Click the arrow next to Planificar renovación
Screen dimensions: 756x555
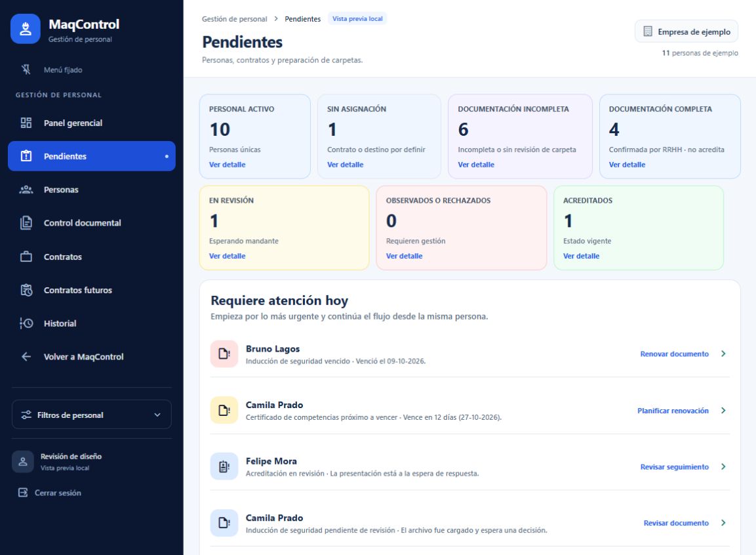[x=723, y=410]
